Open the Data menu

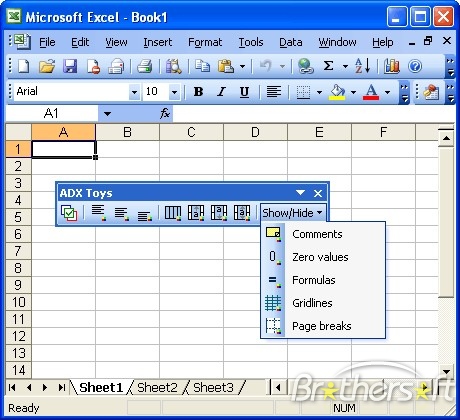(x=291, y=42)
